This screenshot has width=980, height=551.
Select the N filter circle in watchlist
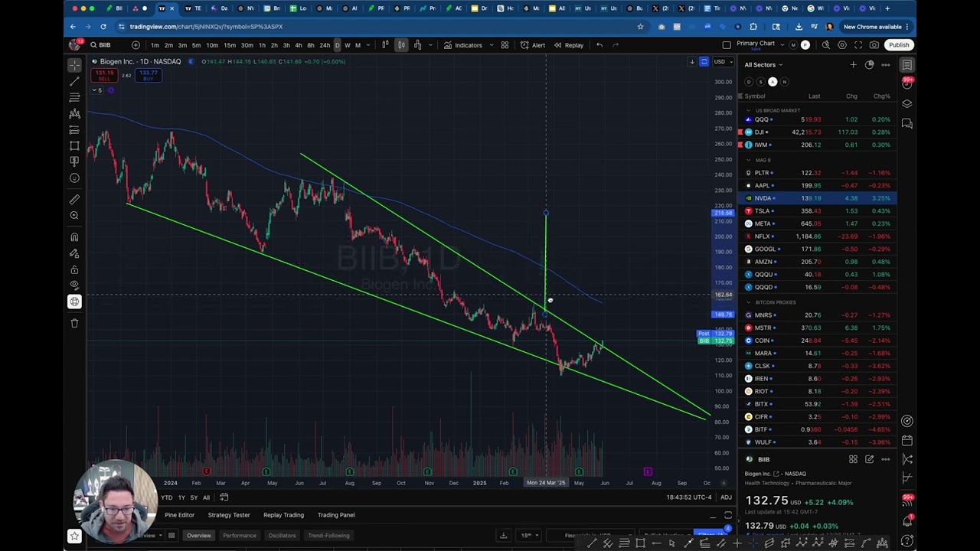(x=784, y=82)
